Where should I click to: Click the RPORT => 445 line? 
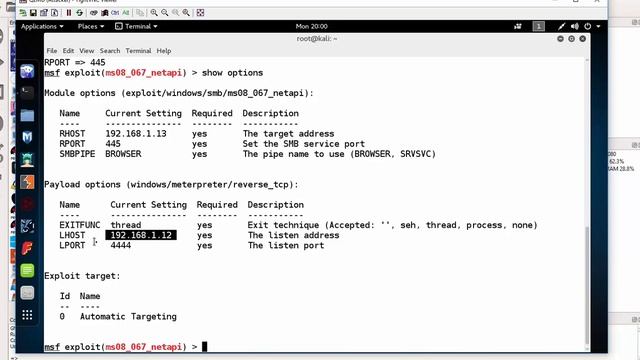pos(75,62)
